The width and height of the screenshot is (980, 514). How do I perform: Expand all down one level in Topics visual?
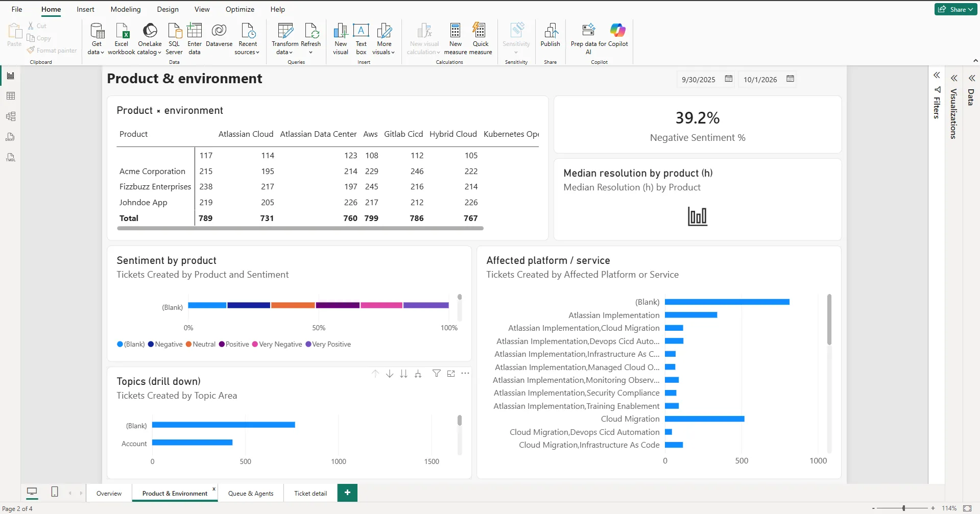[418, 374]
